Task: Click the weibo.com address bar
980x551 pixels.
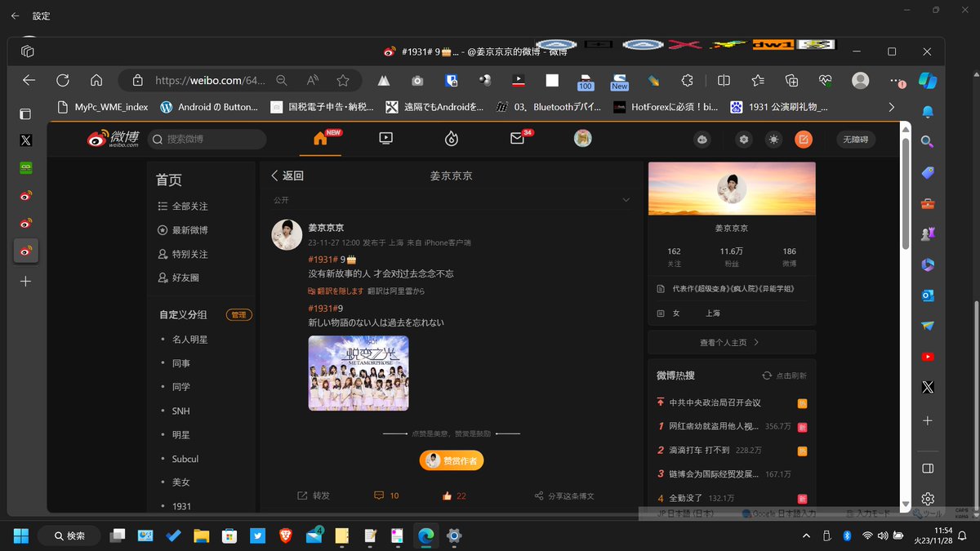Action: [x=210, y=80]
